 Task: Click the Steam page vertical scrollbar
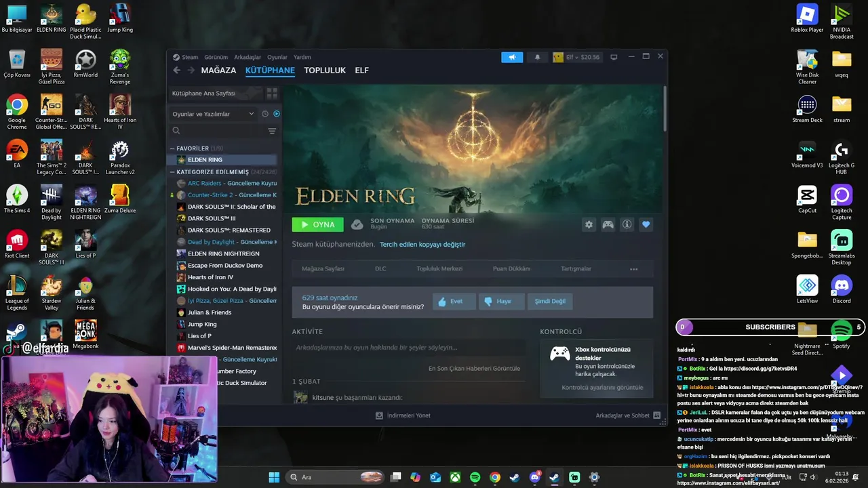pyautogui.click(x=665, y=108)
